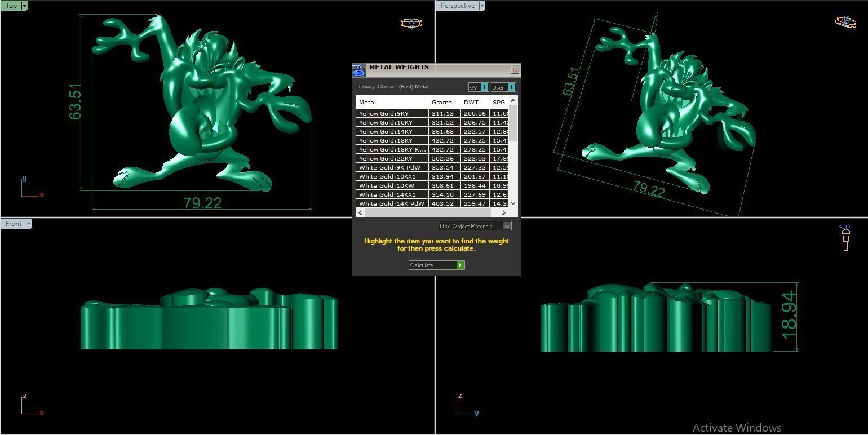Select the Yellow Gold:10KY row
The height and width of the screenshot is (435, 868).
(432, 122)
